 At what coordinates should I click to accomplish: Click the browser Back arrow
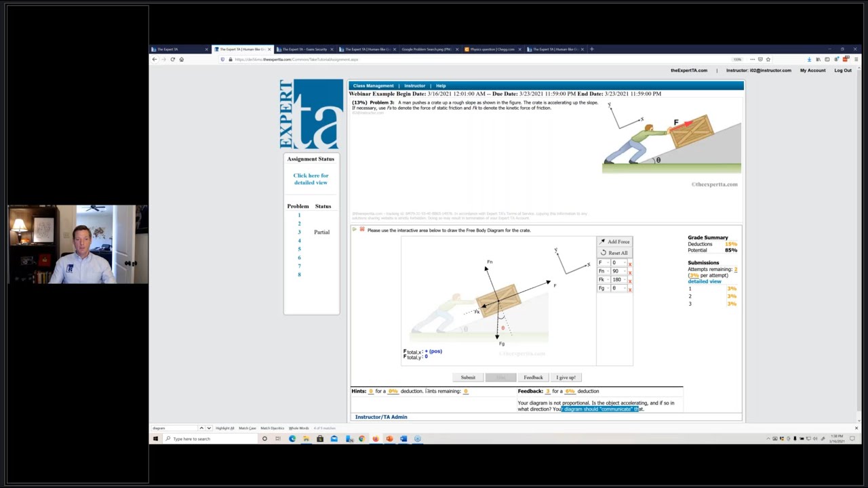154,60
